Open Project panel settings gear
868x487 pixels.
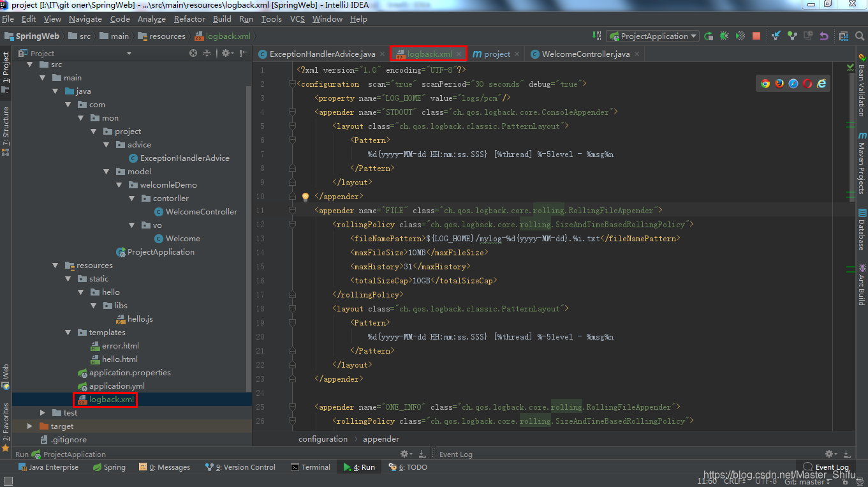[226, 53]
